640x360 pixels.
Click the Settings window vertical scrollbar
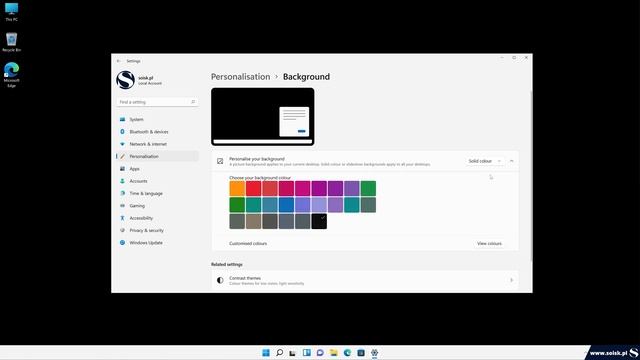click(531, 176)
